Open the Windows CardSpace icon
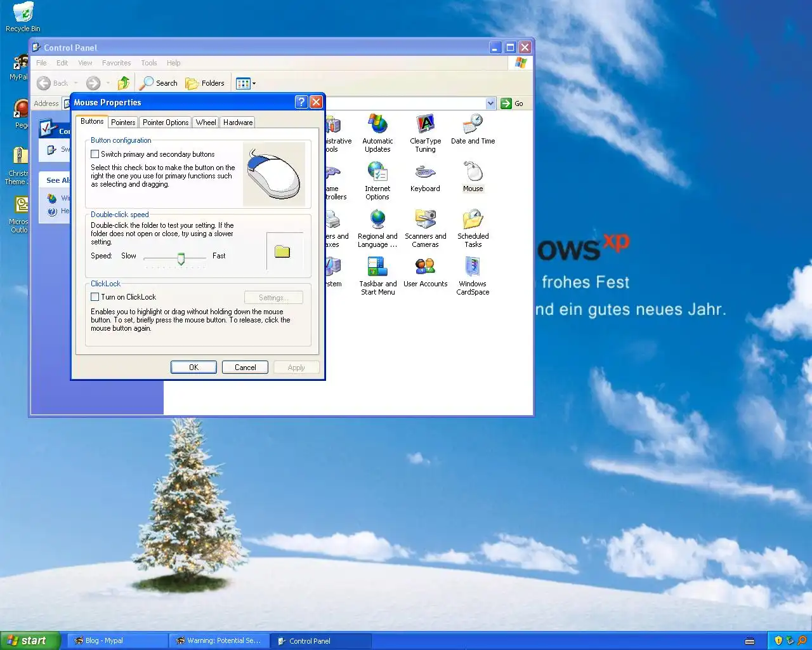This screenshot has width=812, height=650. (x=473, y=276)
